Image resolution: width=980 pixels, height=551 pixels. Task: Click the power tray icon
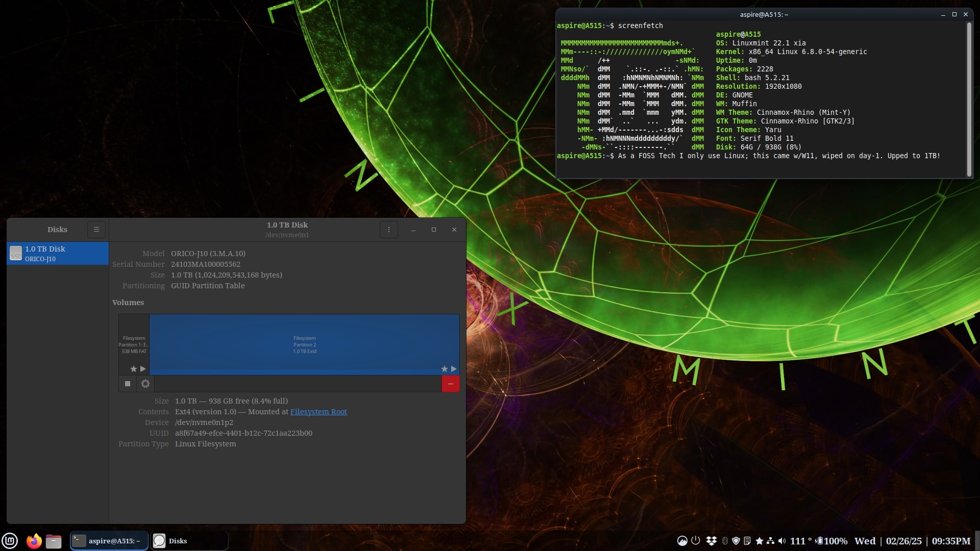point(696,540)
